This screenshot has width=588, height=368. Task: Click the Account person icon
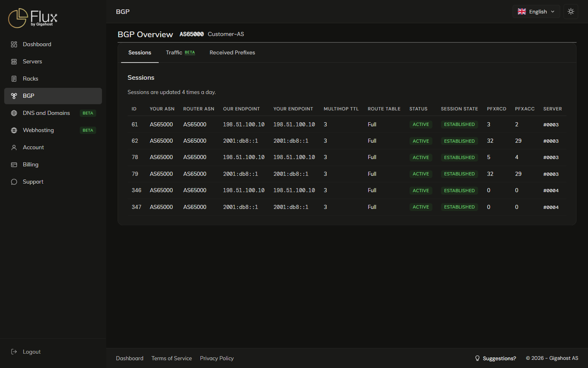click(14, 147)
